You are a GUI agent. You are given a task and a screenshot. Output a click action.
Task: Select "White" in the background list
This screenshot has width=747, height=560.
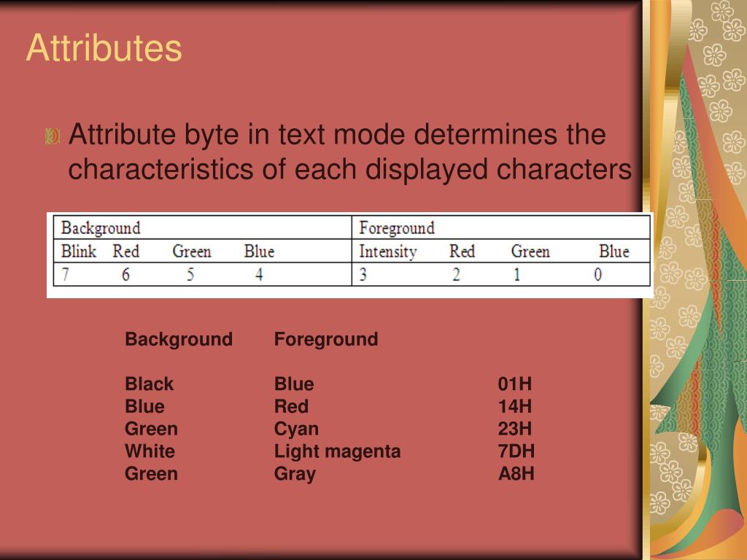pos(150,451)
